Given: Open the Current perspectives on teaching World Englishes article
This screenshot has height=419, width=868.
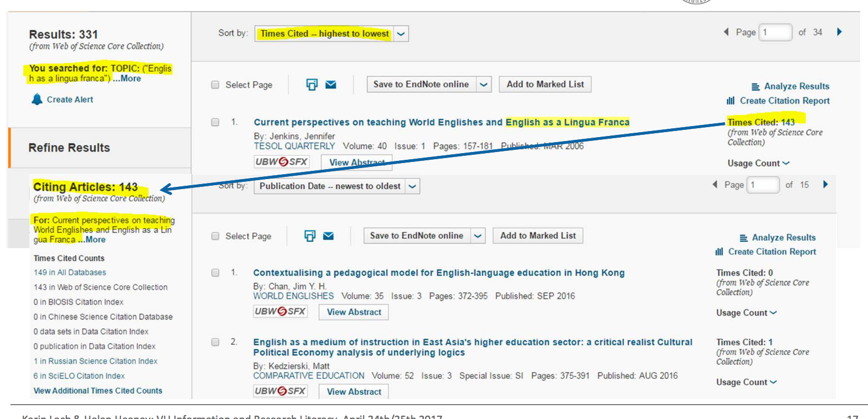Looking at the screenshot, I should point(442,122).
